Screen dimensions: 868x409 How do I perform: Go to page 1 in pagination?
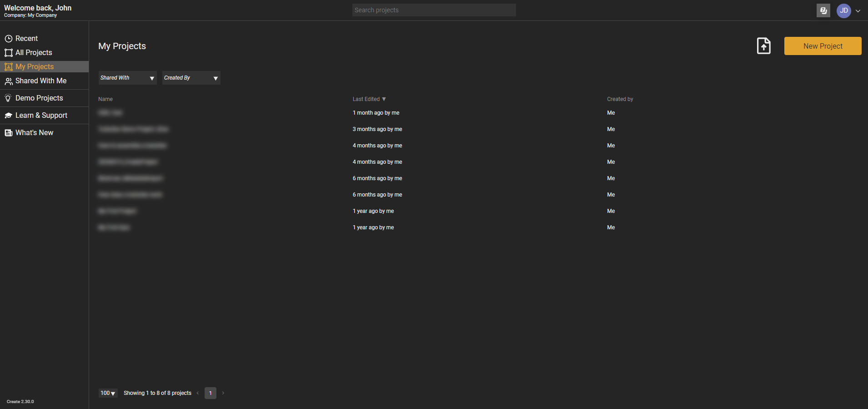[x=211, y=393]
